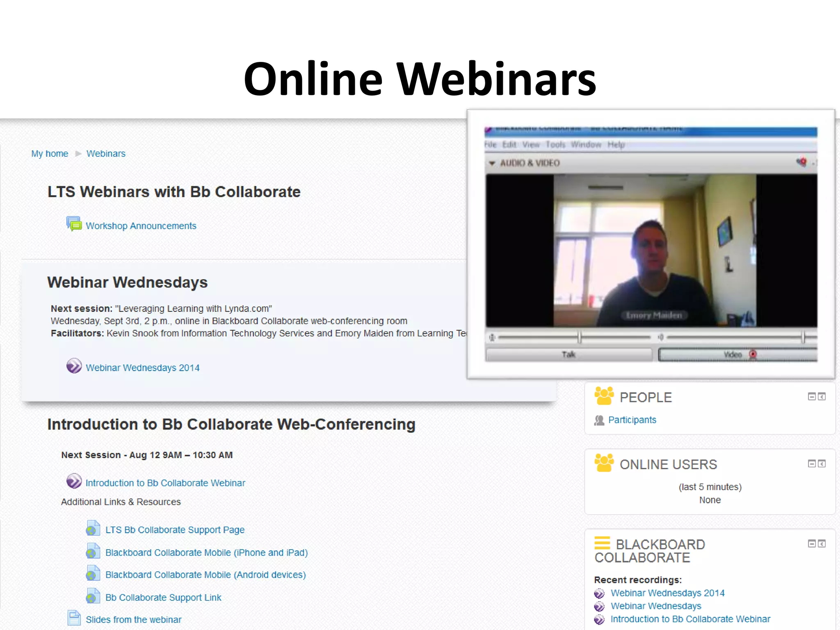Open the Edit menu in Collaborate
Screen dimensions: 840x630
509,145
